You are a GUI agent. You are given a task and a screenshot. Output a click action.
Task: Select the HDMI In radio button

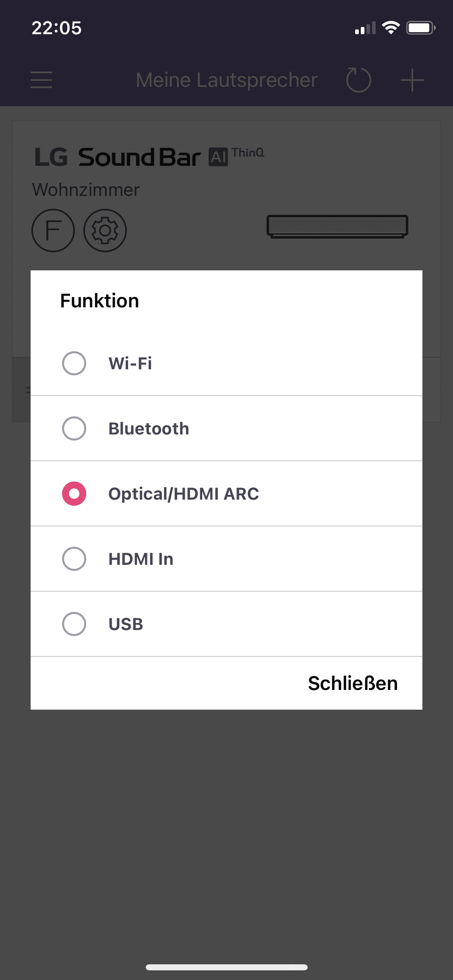(74, 559)
